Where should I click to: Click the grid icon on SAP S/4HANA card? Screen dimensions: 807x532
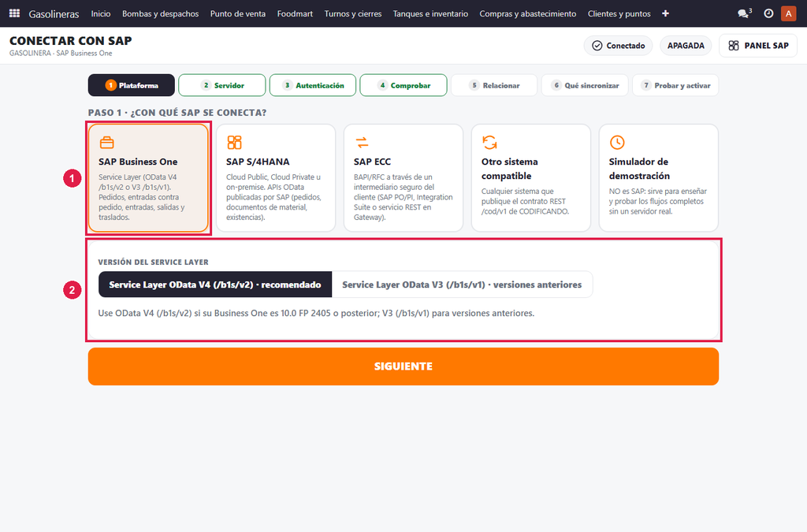click(234, 142)
